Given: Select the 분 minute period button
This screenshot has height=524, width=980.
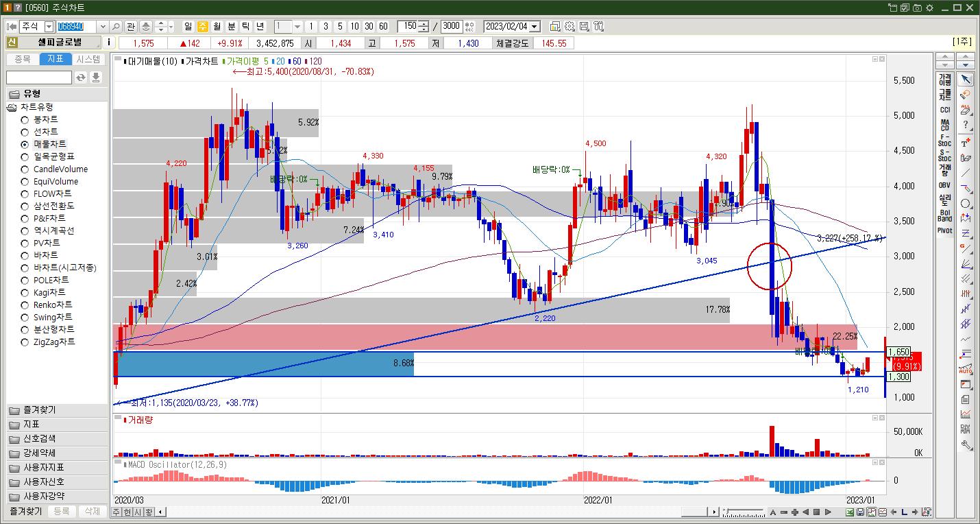Looking at the screenshot, I should coord(231,27).
